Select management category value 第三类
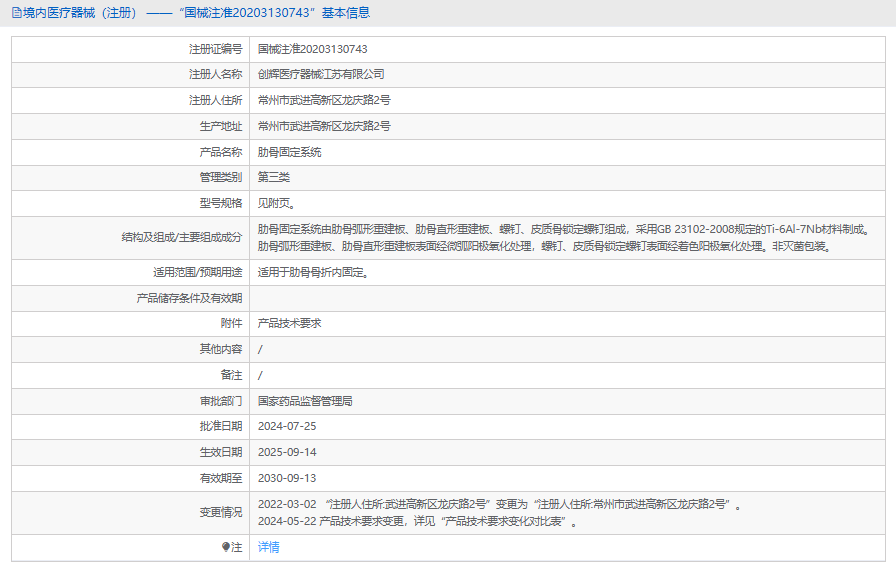The height and width of the screenshot is (566, 896). (x=274, y=178)
